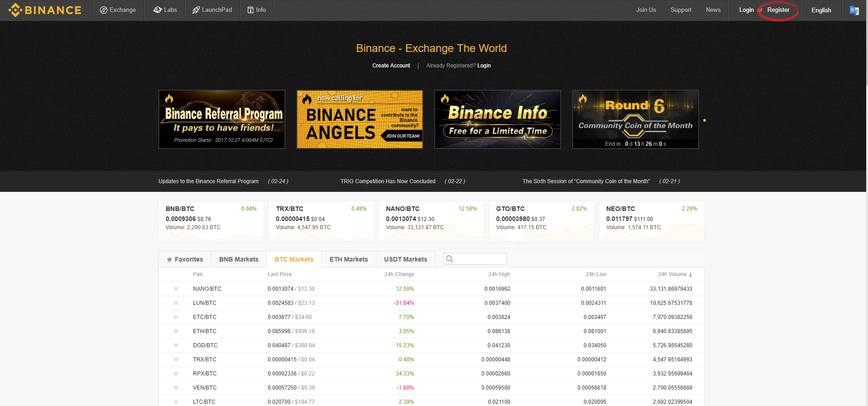The width and height of the screenshot is (868, 406).
Task: Open the LTC/BTC pair row
Action: (431, 401)
